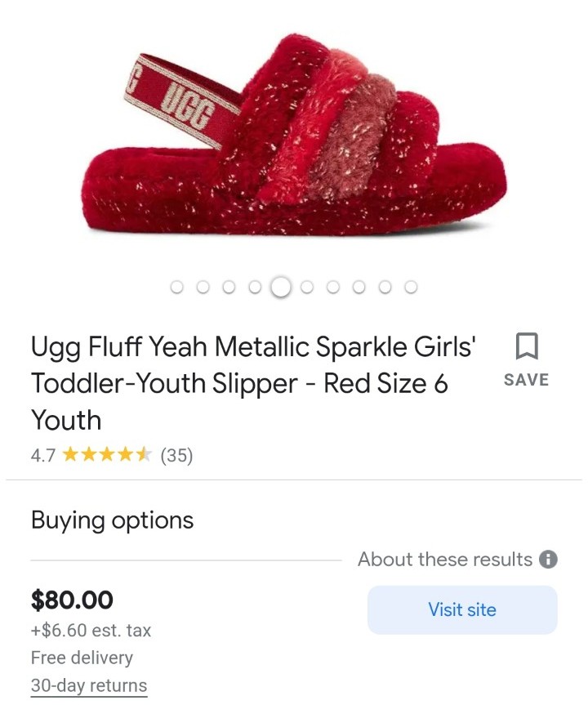The image size is (588, 705).
Task: Select the last image carousel dot
Action: 411,287
